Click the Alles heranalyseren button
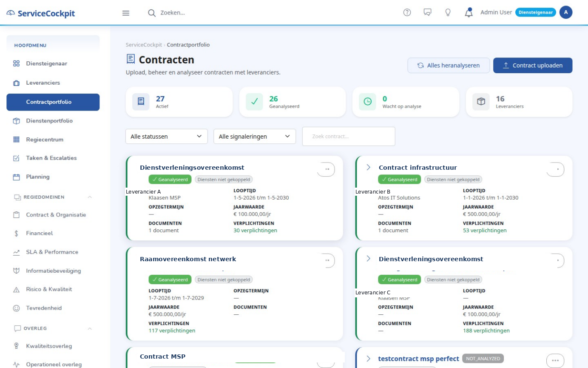Screen dimensions: 588x368 click(449, 66)
